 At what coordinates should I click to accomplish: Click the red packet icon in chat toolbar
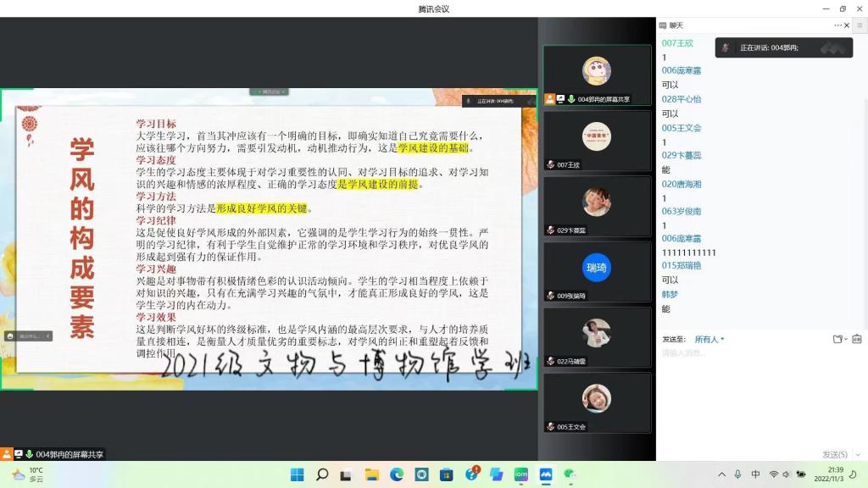click(857, 339)
